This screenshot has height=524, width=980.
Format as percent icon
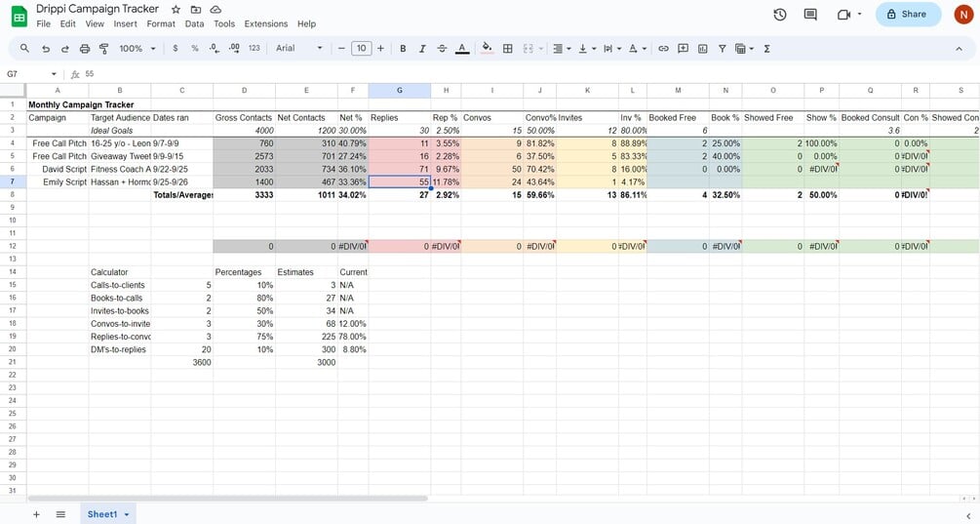pos(195,48)
